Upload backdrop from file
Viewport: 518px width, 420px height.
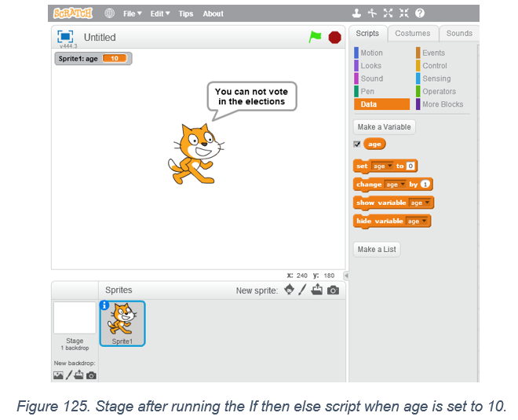point(78,374)
